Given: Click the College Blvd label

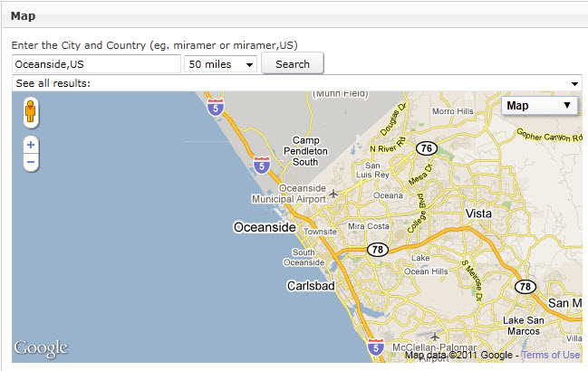Looking at the screenshot, I should click(x=419, y=214).
